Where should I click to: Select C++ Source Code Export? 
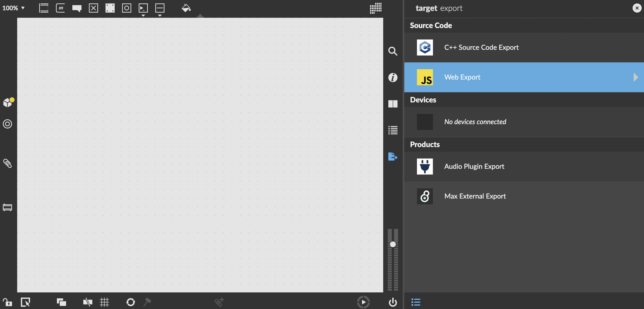point(481,47)
